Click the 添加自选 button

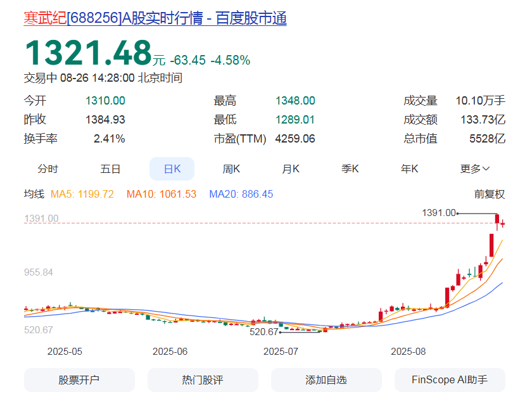coord(326,380)
